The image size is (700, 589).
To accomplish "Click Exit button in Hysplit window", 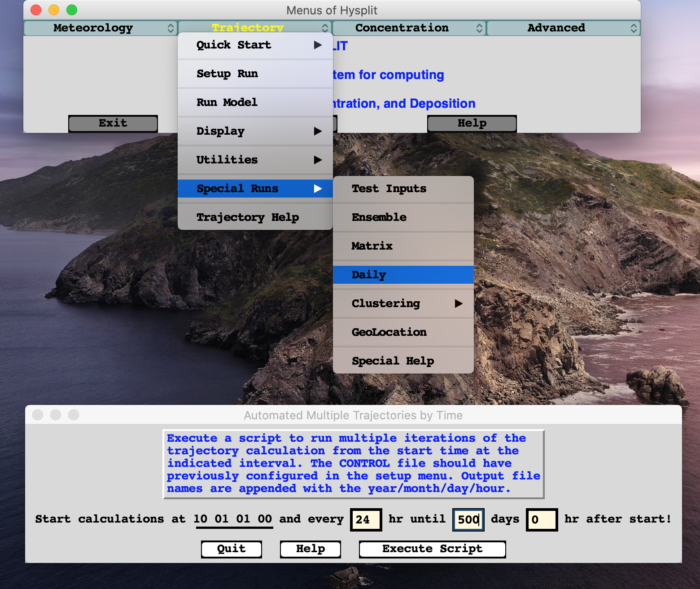I will tap(113, 123).
